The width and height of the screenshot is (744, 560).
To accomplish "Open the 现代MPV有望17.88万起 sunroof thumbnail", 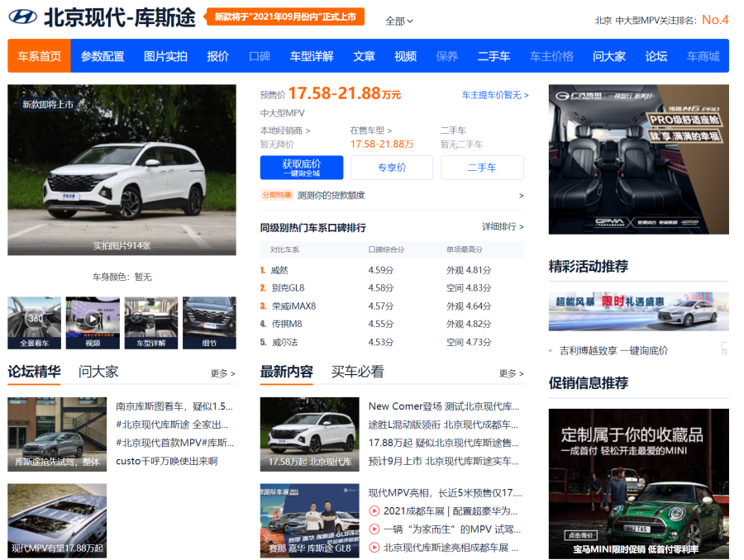I will tap(57, 520).
